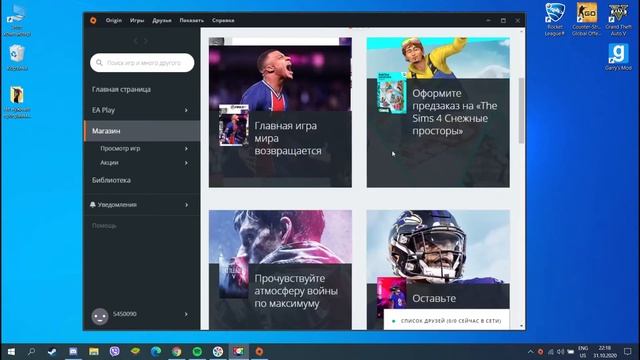Viewport: 640px width, 360px height.
Task: Open the Список друзей chat bar
Action: [x=447, y=320]
